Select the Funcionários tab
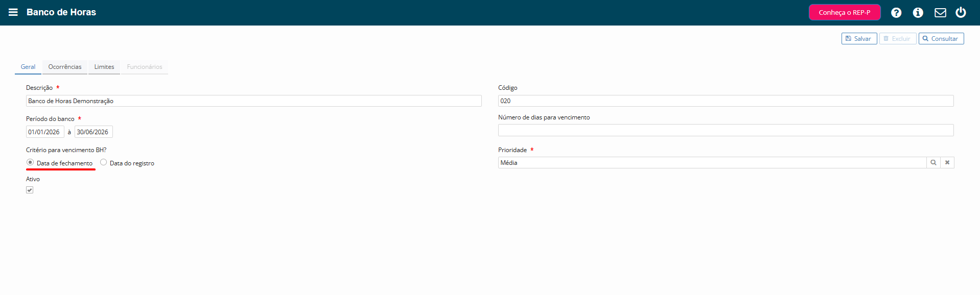 coord(145,67)
